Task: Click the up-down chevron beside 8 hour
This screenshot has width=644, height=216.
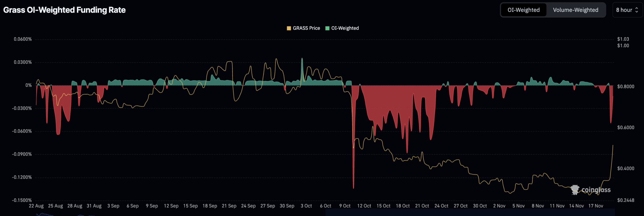Action: click(x=637, y=10)
